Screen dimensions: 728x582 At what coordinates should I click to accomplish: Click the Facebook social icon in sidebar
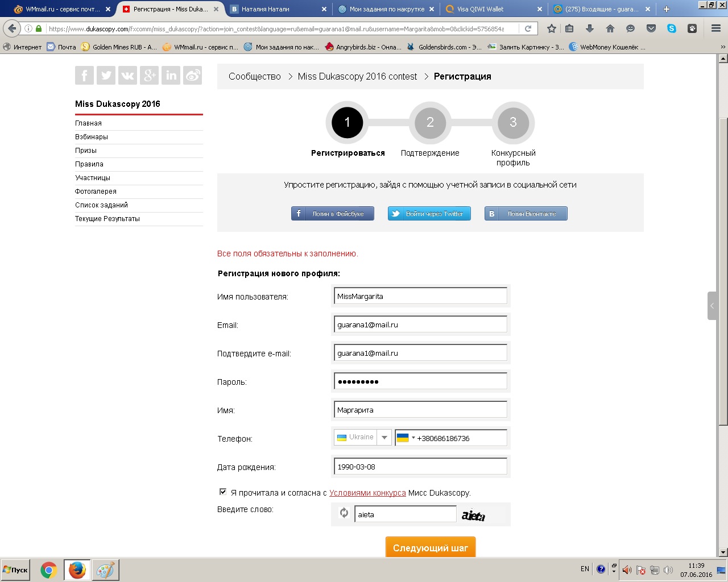point(84,75)
